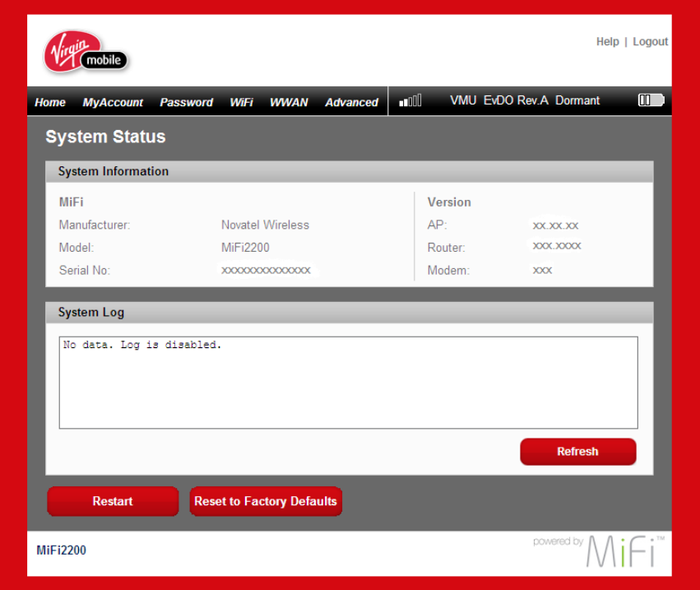700x590 pixels.
Task: Select the VMU EvDO Rev.A Dormant status text
Action: point(525,100)
